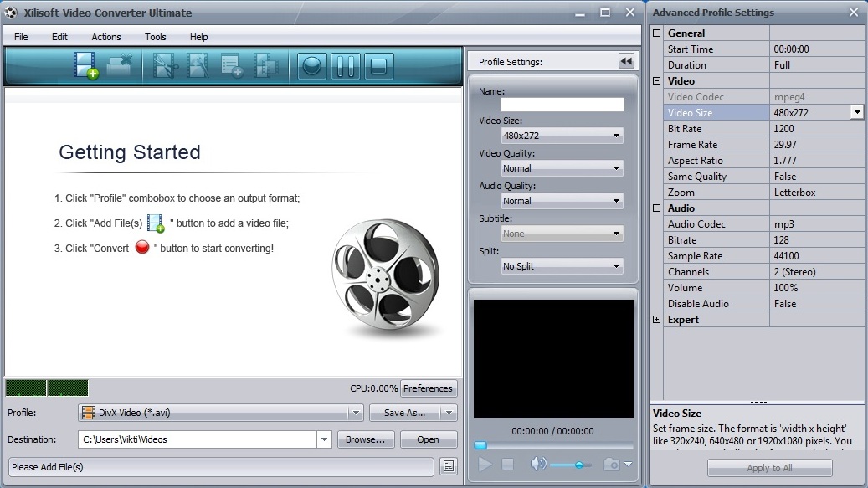868x488 pixels.
Task: Select the Same Quality False value
Action: 816,177
